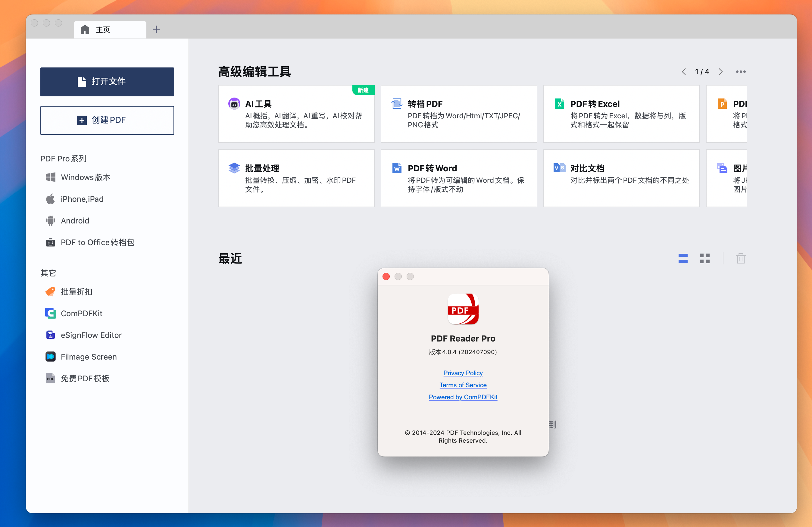The height and width of the screenshot is (527, 812).
Task: Open Windows版本 sidebar entry
Action: (x=86, y=177)
